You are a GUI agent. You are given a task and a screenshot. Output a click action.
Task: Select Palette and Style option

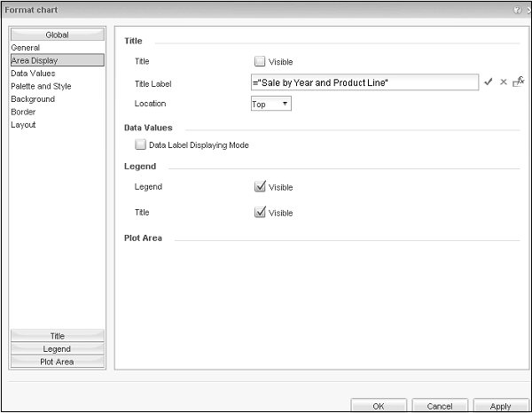(x=41, y=86)
